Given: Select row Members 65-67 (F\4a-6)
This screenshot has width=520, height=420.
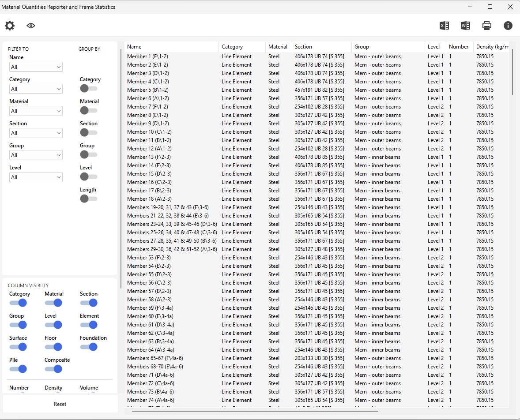Looking at the screenshot, I should 317,358.
